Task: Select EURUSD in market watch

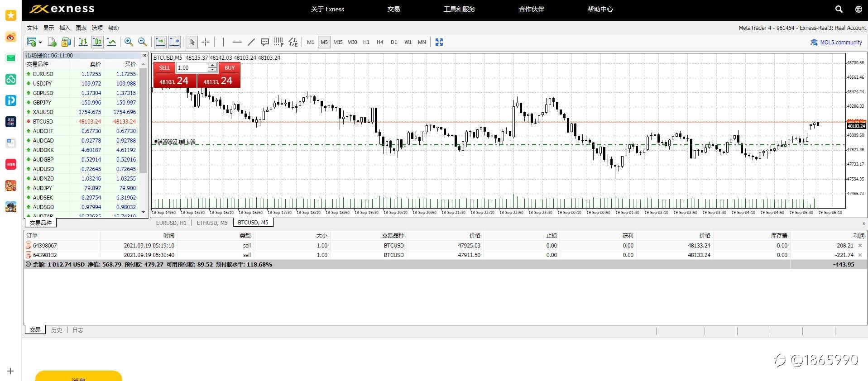Action: tap(82, 74)
